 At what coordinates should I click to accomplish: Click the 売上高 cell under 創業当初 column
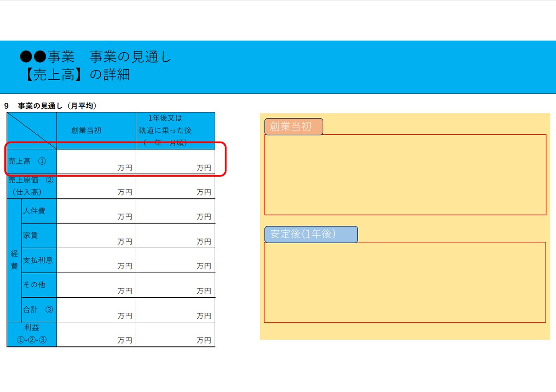pyautogui.click(x=96, y=162)
